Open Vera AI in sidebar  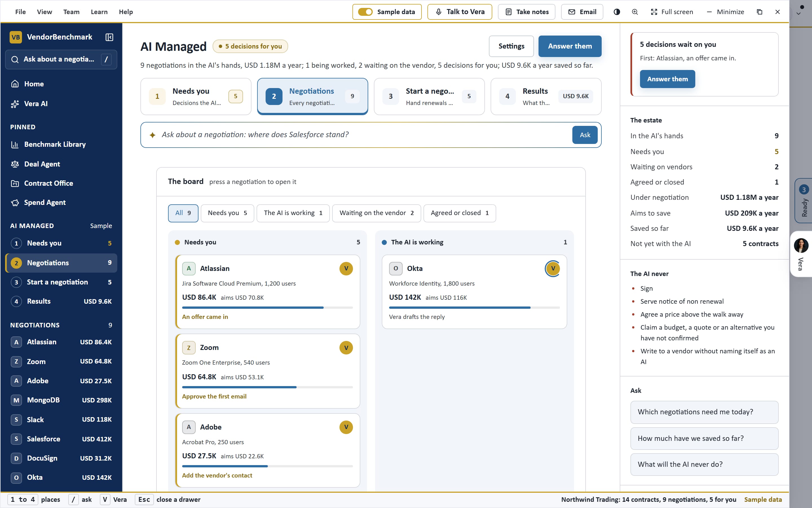coord(61,104)
